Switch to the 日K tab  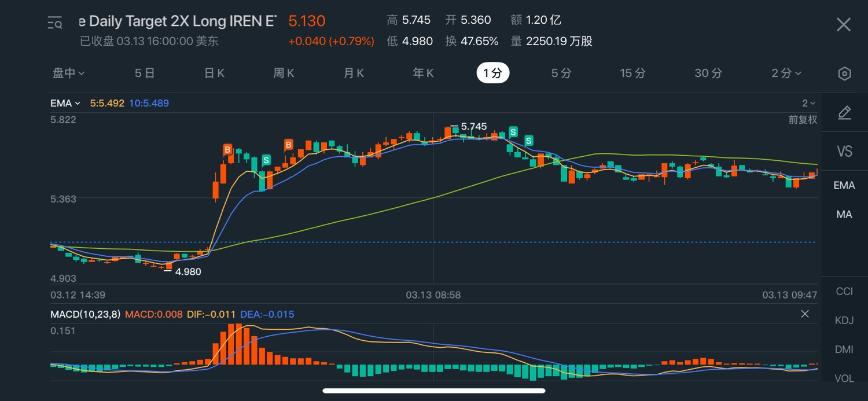pyautogui.click(x=214, y=73)
